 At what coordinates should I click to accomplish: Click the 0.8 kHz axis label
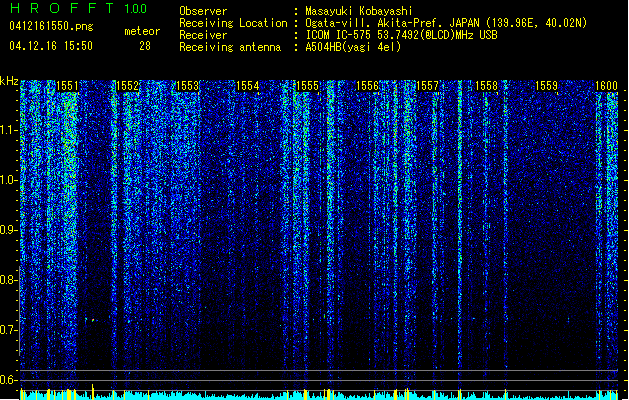pyautogui.click(x=9, y=280)
